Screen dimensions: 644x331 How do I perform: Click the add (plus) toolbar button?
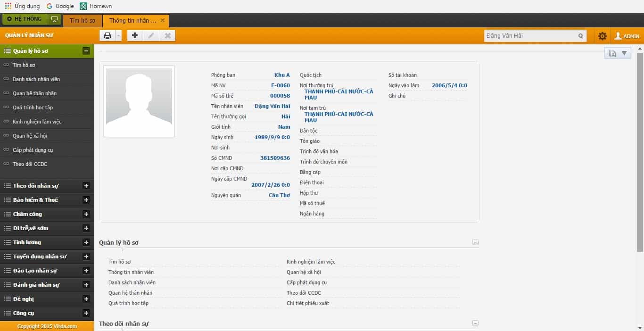pos(135,36)
